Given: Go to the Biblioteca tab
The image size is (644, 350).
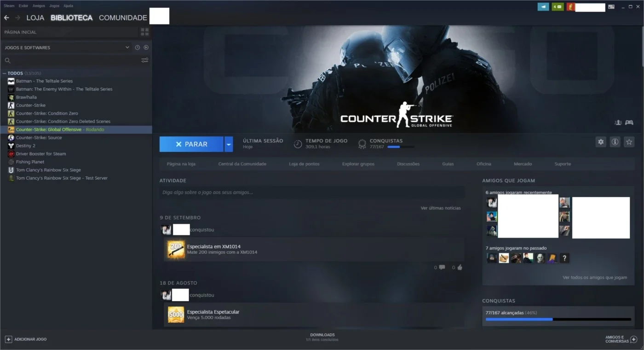Looking at the screenshot, I should 72,18.
